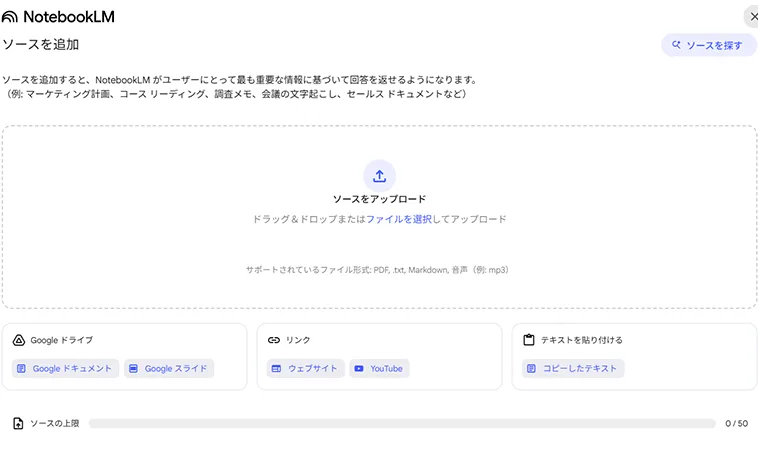The height and width of the screenshot is (450, 758).
Task: Add a YouTube source
Action: 379,369
